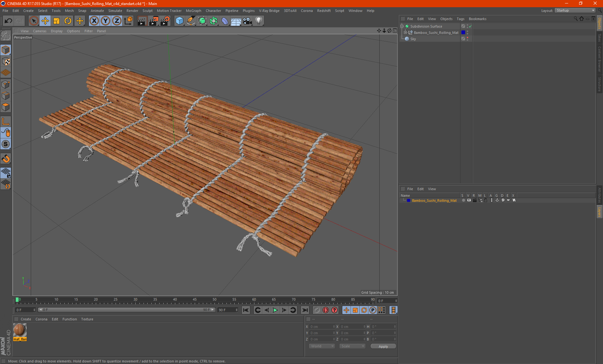
Task: Open viewport Display menu
Action: click(57, 31)
